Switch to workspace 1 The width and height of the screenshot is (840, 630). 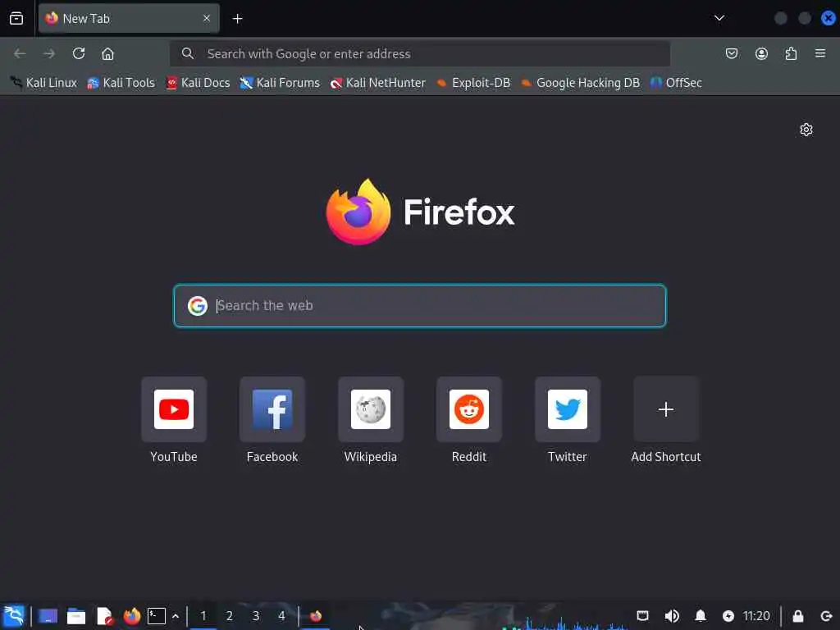coord(203,616)
